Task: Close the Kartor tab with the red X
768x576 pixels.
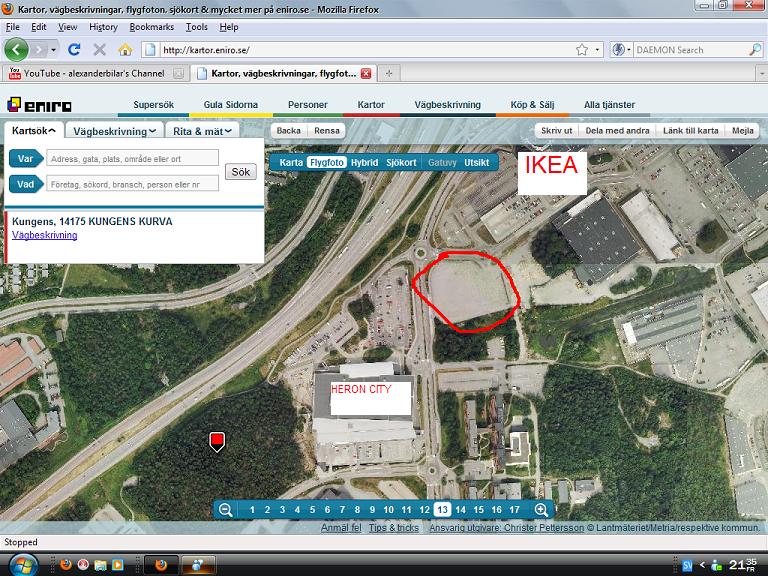Action: [x=366, y=73]
